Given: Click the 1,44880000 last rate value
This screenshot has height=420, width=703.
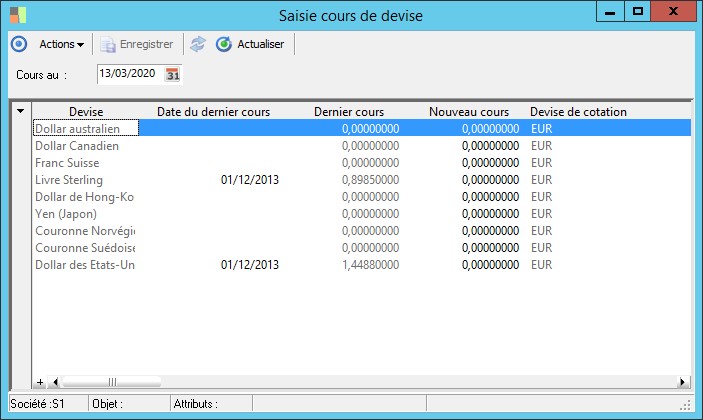Looking at the screenshot, I should click(370, 265).
